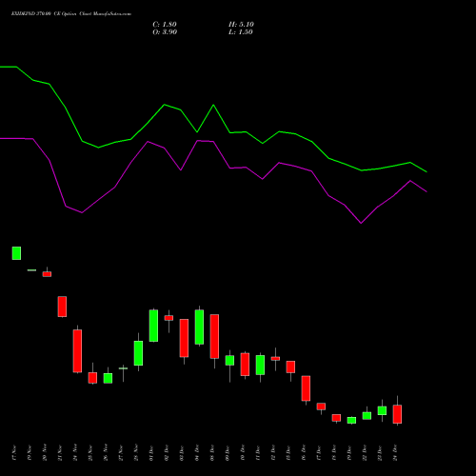
Task: Click the high value H: 5.10
Action: [241, 25]
